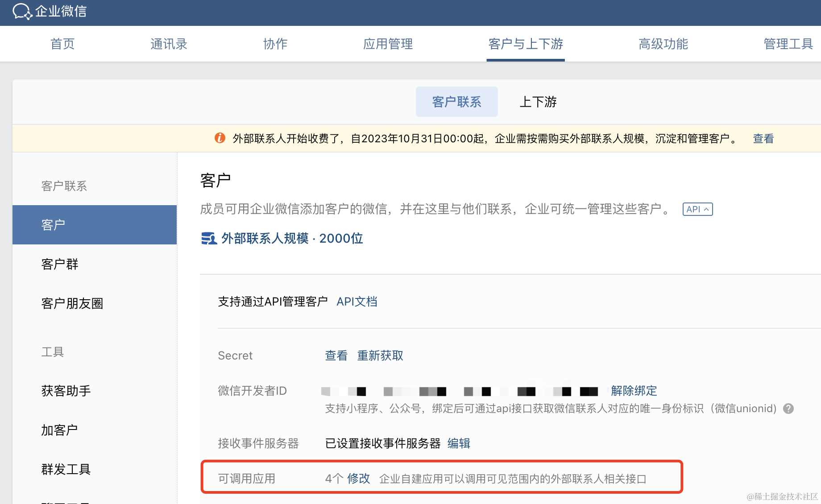Open the help question mark icon for unionid
Viewport: 821px width, 504px height.
788,409
